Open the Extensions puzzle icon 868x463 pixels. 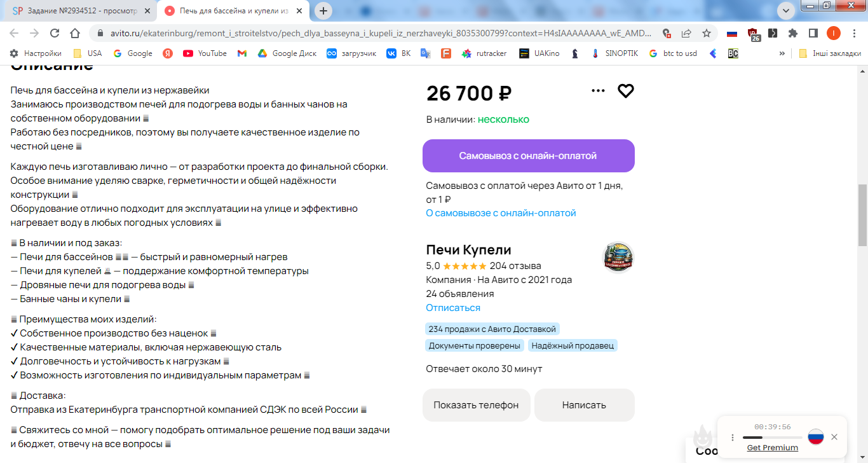pos(793,33)
